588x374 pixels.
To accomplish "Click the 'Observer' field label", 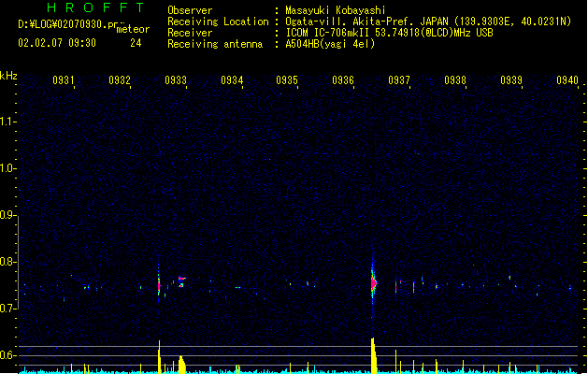I will [190, 10].
